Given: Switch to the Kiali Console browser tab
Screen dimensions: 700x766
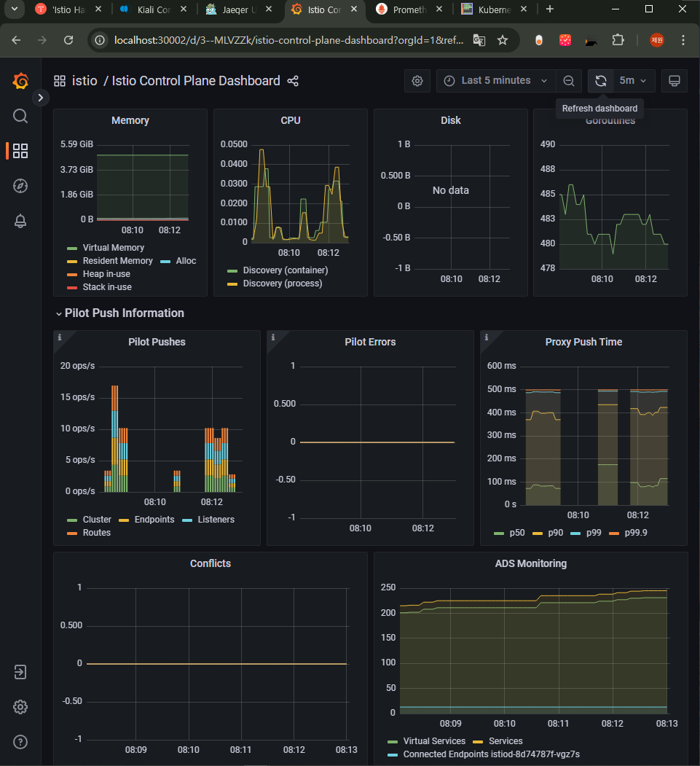Looking at the screenshot, I should [154, 9].
